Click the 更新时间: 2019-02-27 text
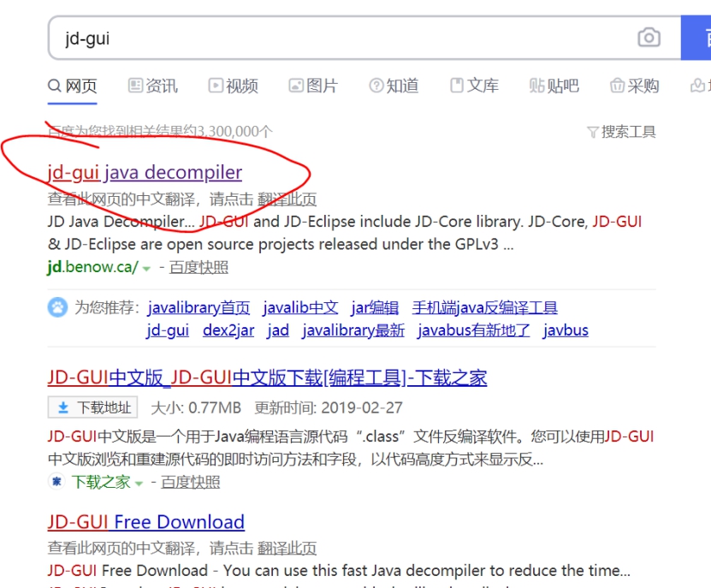This screenshot has width=711, height=588. tap(329, 408)
